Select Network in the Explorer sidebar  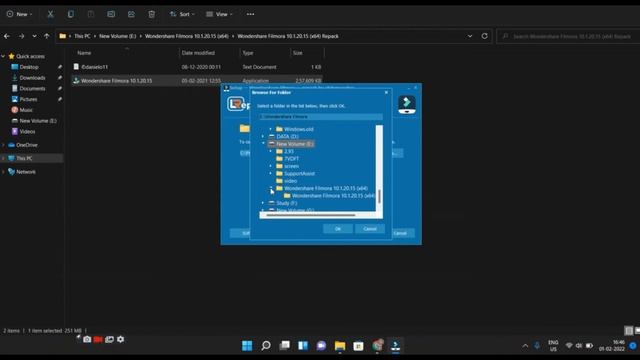[26, 172]
